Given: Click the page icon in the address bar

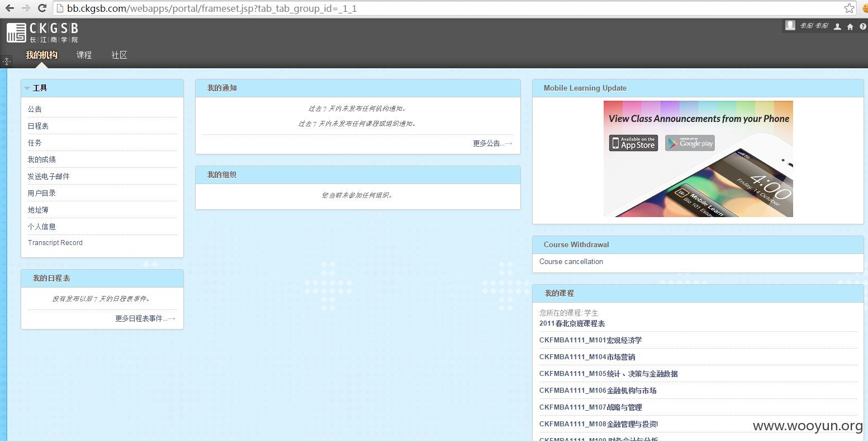Looking at the screenshot, I should (x=60, y=8).
